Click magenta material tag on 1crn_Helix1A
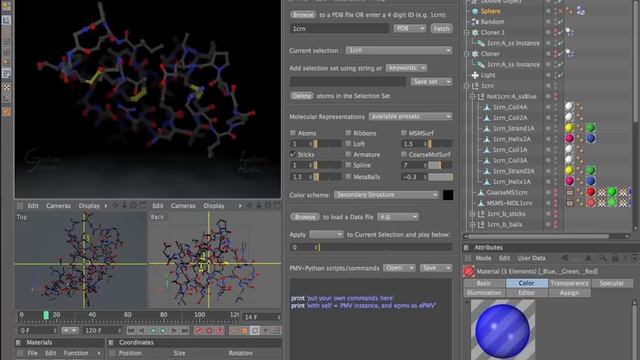This screenshot has height=360, width=640. (569, 181)
